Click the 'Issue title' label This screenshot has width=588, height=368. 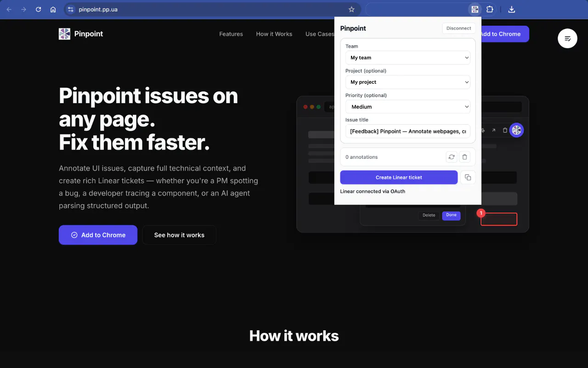pos(357,120)
